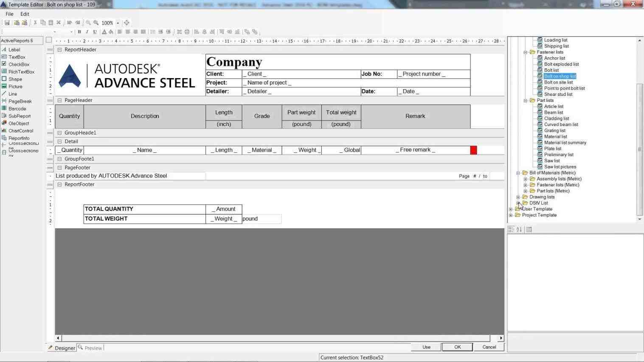Viewport: 644px width, 362px height.
Task: Save the report template via toolbar
Action: (7, 22)
